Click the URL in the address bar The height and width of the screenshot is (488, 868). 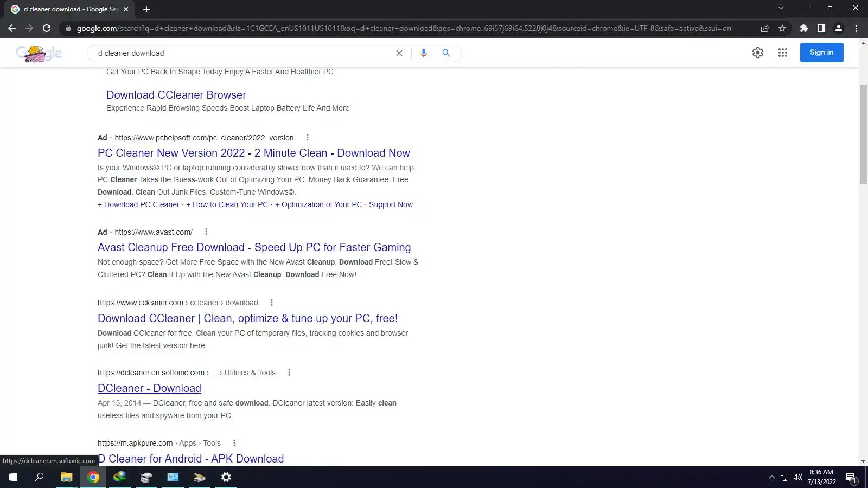click(x=404, y=28)
